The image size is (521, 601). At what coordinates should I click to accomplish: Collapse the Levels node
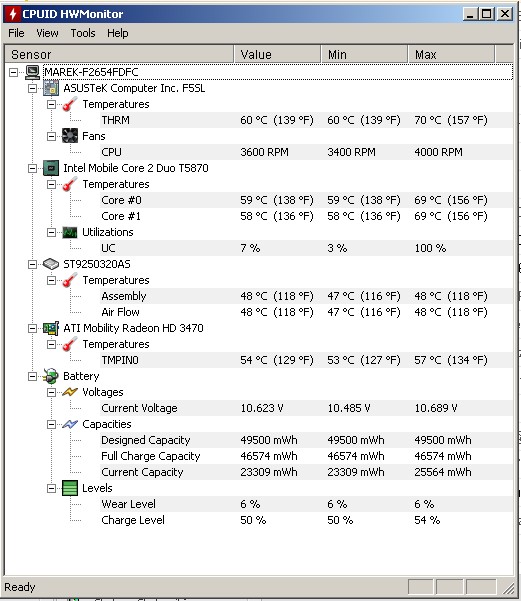point(51,488)
